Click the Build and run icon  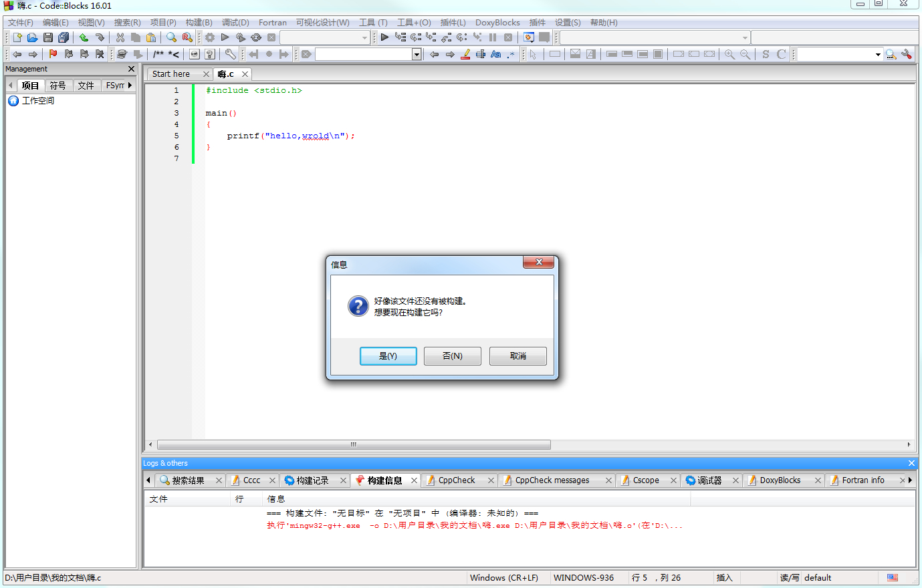click(x=241, y=37)
